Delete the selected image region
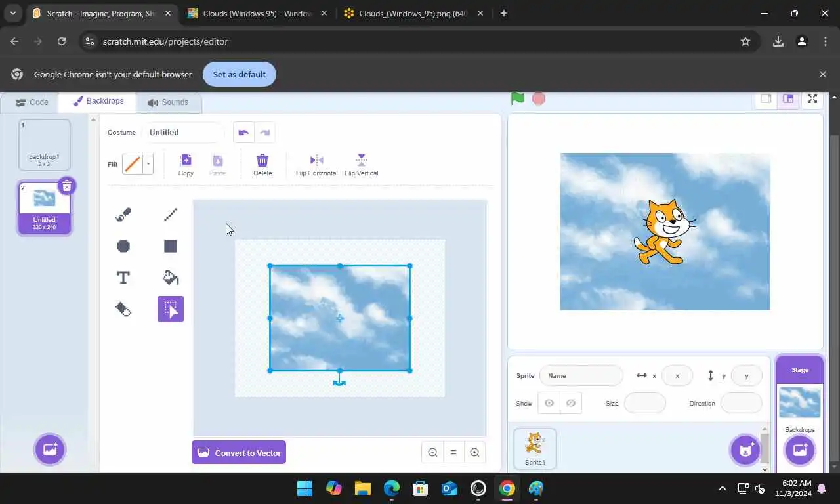Screen dimensions: 840x504 coord(262,165)
